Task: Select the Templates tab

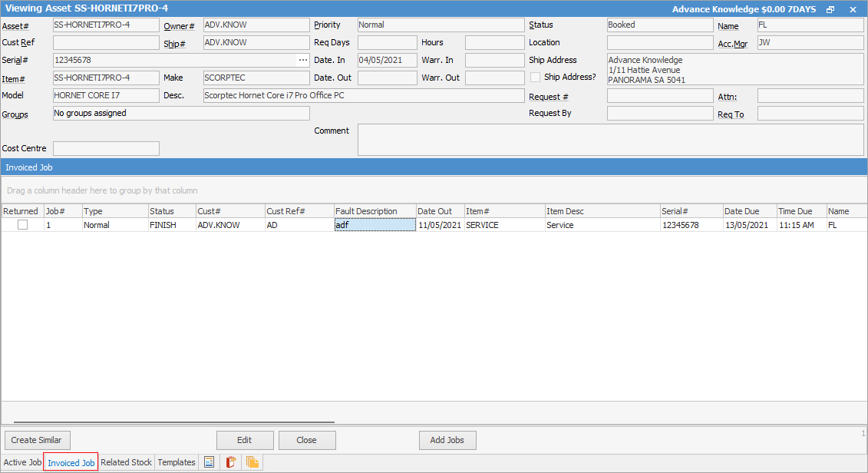Action: (x=176, y=461)
